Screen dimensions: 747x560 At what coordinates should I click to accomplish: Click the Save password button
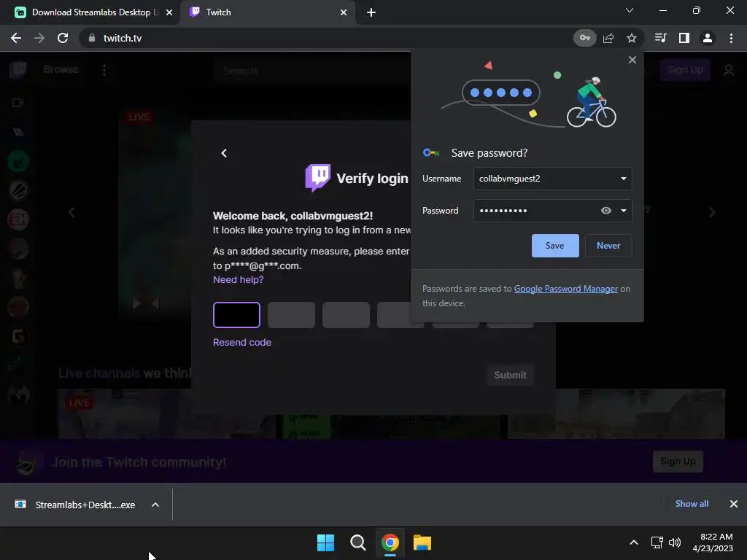pos(555,246)
